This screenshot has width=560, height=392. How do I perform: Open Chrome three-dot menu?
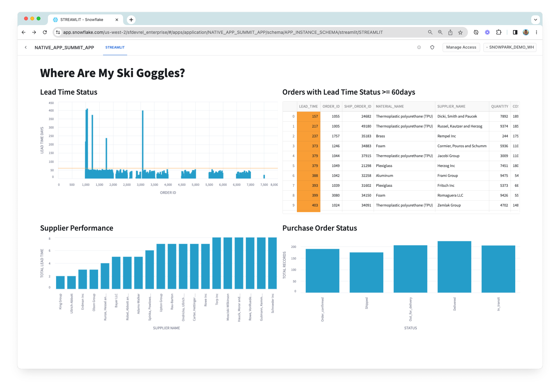click(536, 32)
